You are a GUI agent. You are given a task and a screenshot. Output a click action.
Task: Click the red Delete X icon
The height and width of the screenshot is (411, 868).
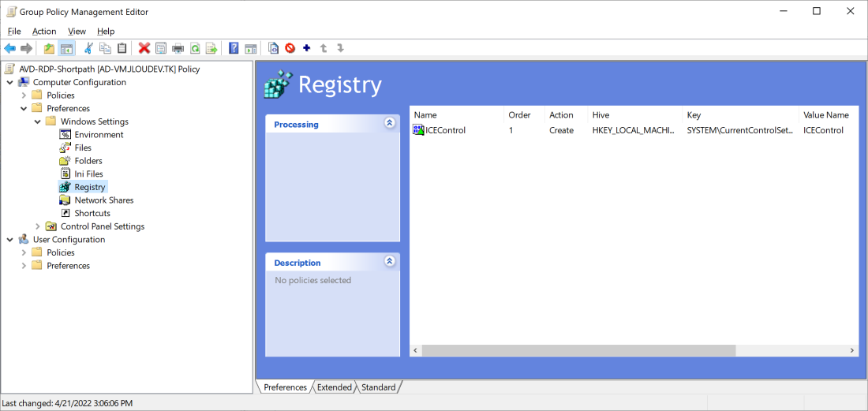[x=144, y=49]
